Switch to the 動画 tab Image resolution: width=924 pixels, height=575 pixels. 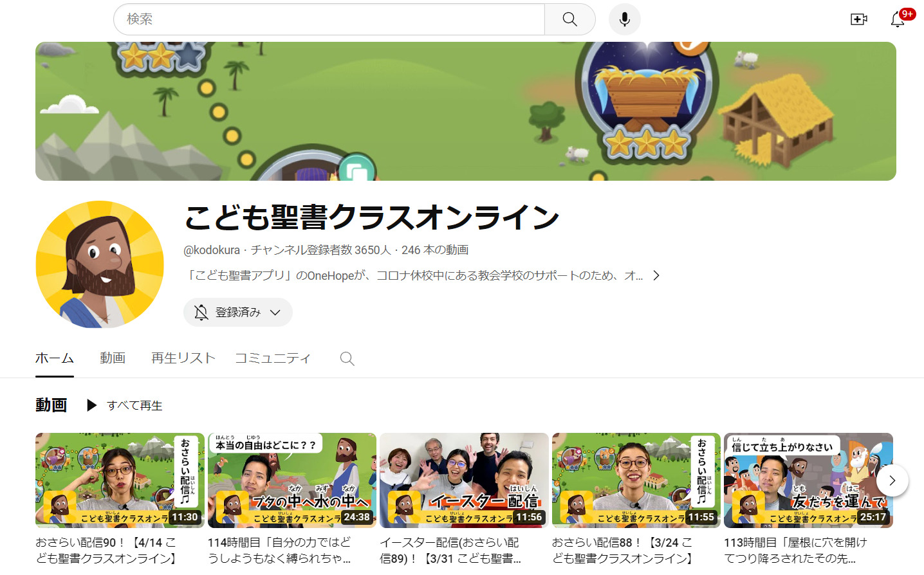tap(113, 358)
